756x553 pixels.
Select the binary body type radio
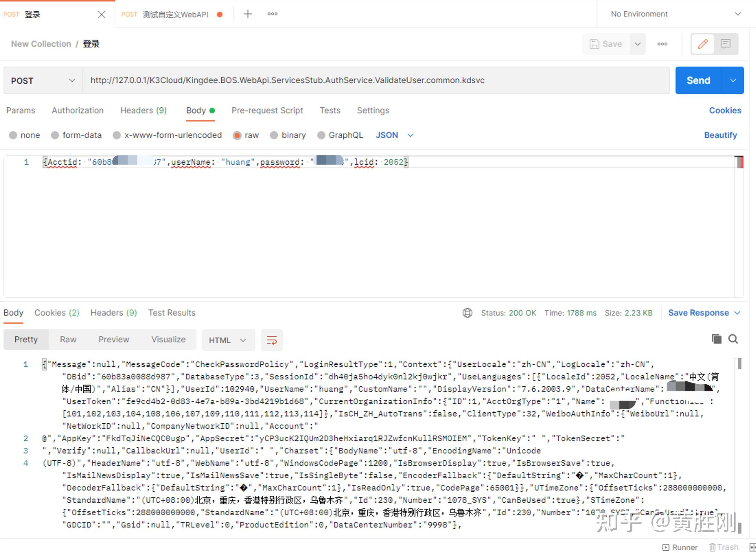point(274,135)
